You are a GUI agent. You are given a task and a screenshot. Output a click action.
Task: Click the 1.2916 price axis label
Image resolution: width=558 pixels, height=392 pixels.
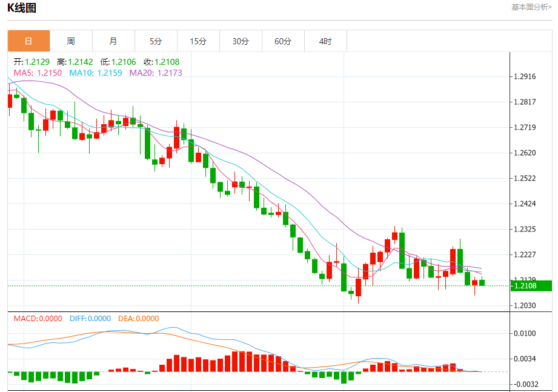coord(525,76)
